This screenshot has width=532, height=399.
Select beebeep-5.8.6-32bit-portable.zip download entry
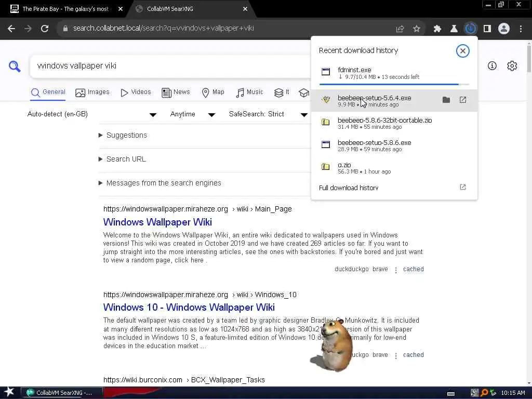coord(394,123)
